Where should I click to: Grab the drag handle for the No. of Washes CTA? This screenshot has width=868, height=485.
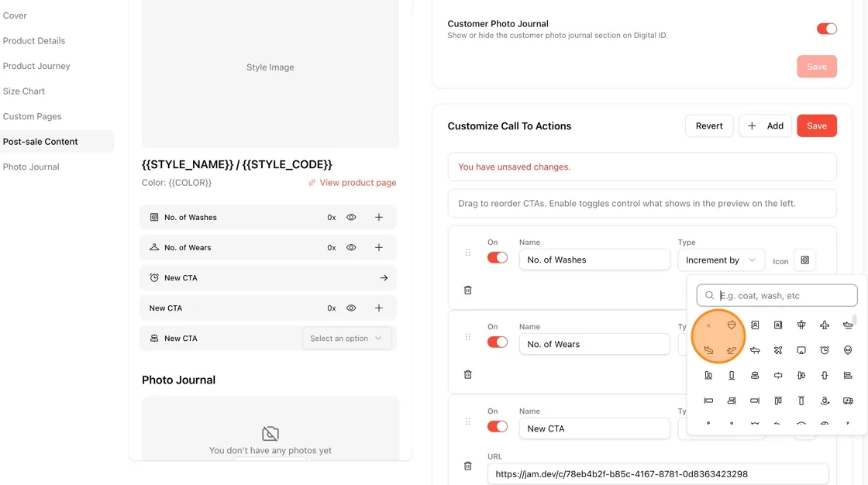[468, 253]
